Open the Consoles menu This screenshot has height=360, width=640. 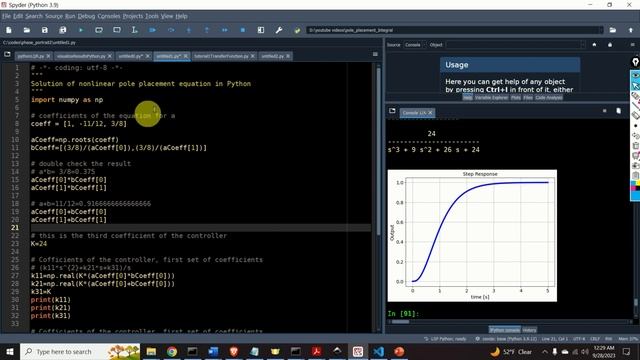(x=109, y=16)
